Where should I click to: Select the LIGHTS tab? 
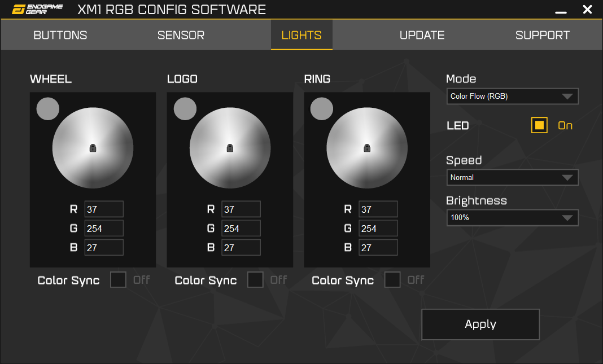coord(301,35)
